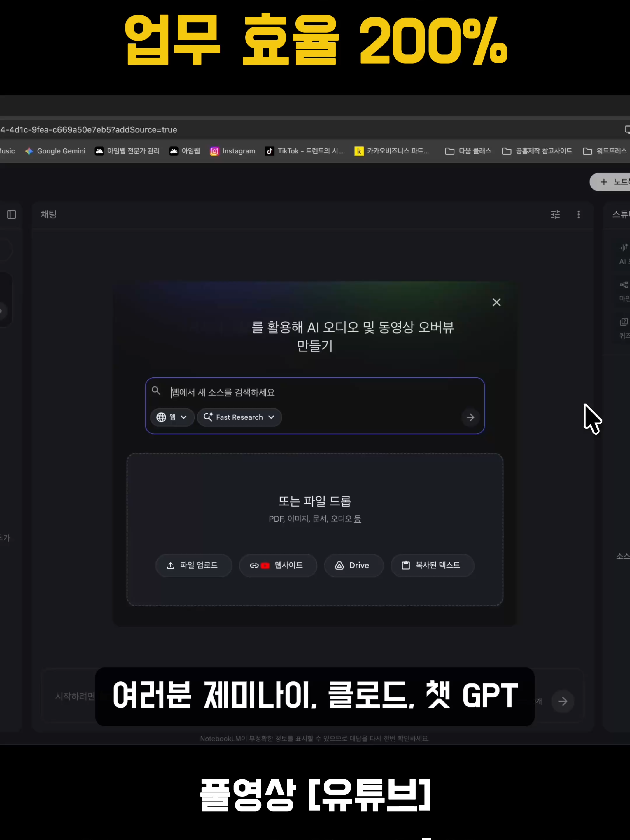Submit the source search arrow button
This screenshot has height=840, width=630.
[470, 417]
